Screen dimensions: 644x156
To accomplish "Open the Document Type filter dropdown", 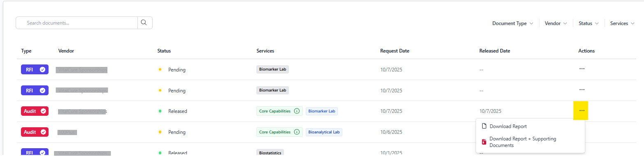I will tap(513, 23).
